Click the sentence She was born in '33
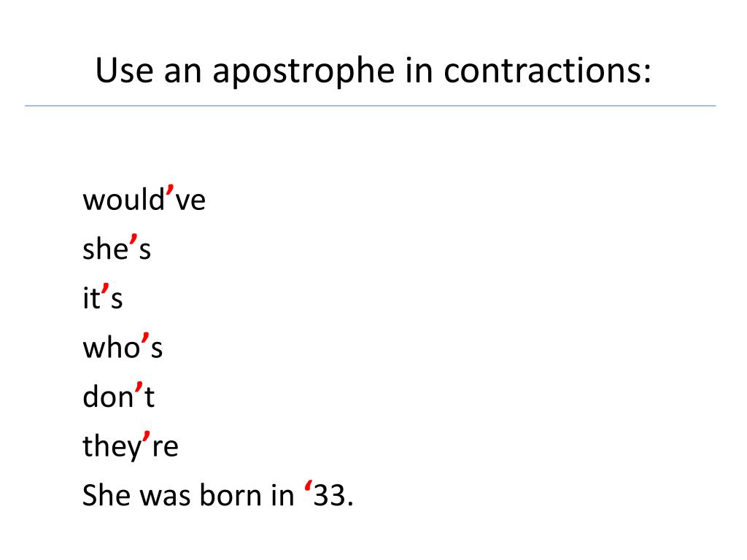747x560 pixels. (x=218, y=494)
